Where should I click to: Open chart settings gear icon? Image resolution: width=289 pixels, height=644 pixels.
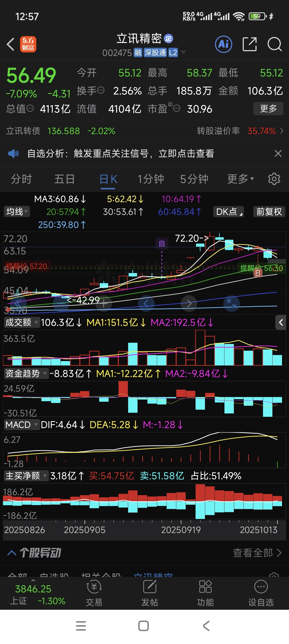pos(274,179)
